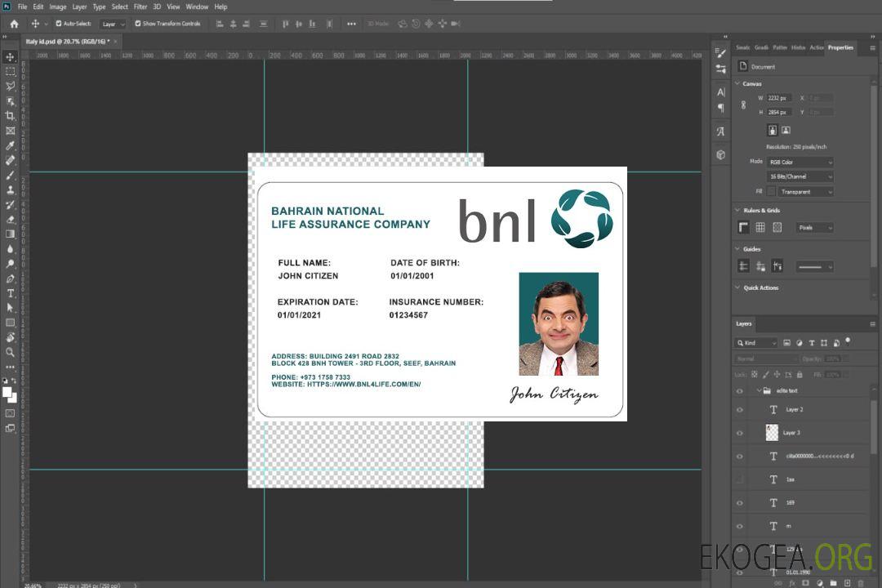
Task: Open the Character panel icon
Action: click(720, 92)
